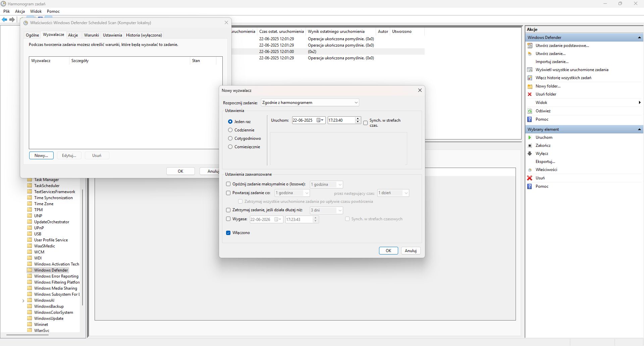
Task: Click the Odśwież refresh icon
Action: point(530,111)
